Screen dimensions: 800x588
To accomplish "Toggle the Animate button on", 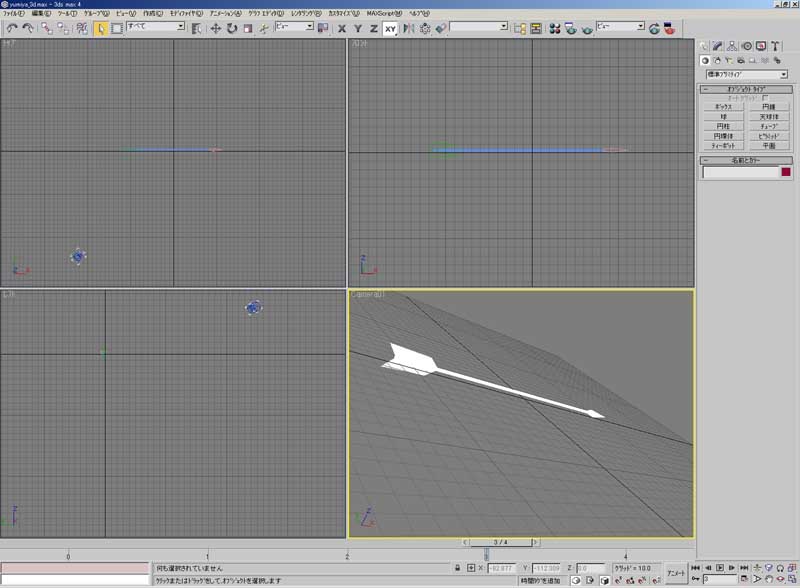I will [676, 573].
